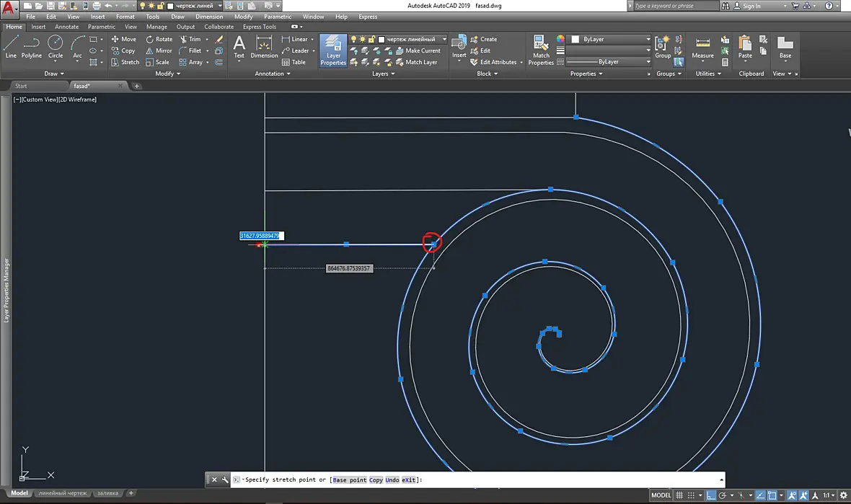
Task: Toggle ortho mode in status bar
Action: point(710,495)
